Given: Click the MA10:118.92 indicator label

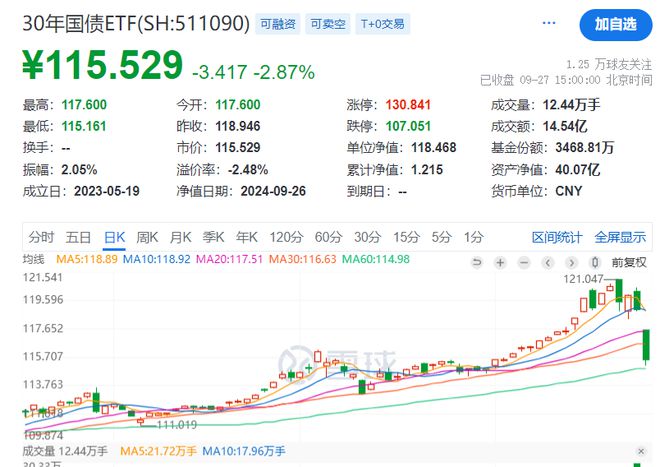Looking at the screenshot, I should [x=157, y=259].
